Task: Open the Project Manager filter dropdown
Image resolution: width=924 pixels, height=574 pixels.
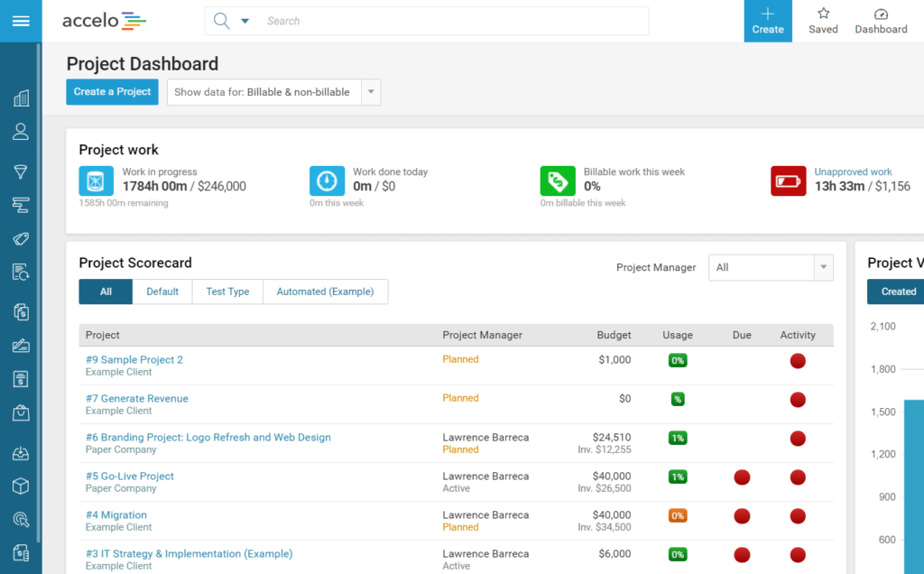Action: pyautogui.click(x=770, y=267)
